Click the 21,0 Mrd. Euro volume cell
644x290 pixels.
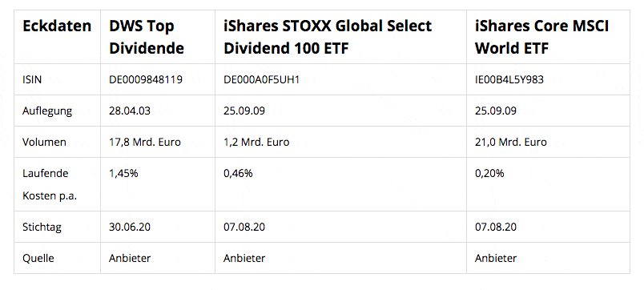[x=511, y=142]
